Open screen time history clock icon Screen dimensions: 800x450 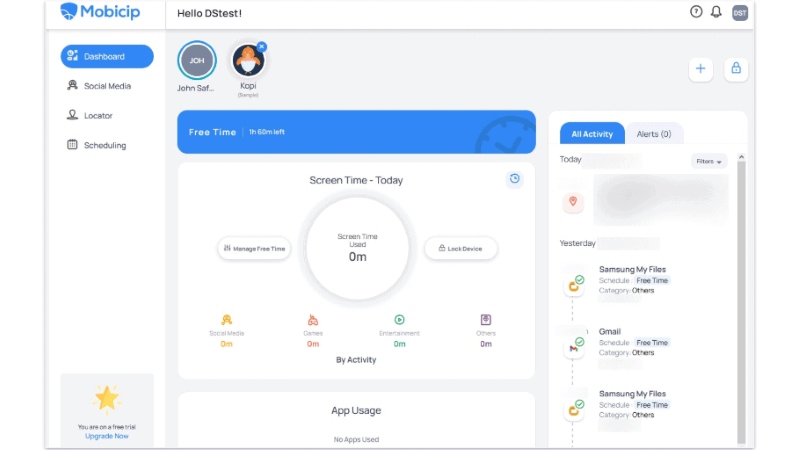[514, 179]
